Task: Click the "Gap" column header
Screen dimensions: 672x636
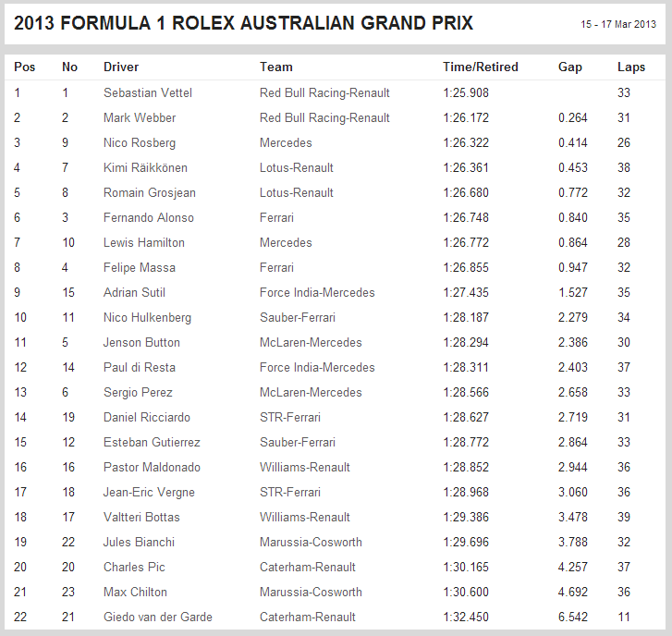Action: (569, 67)
